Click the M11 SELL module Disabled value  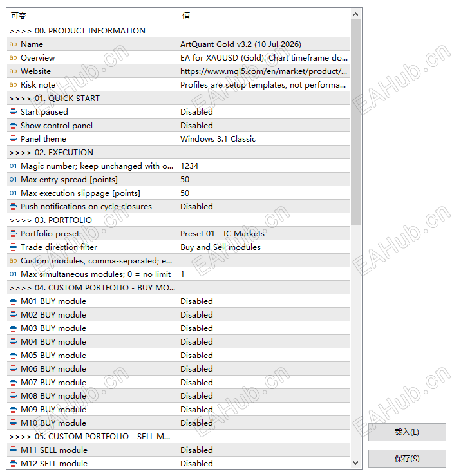pos(264,450)
